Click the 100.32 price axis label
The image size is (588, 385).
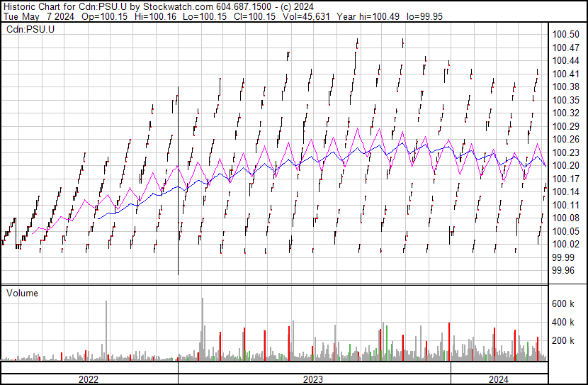[565, 113]
